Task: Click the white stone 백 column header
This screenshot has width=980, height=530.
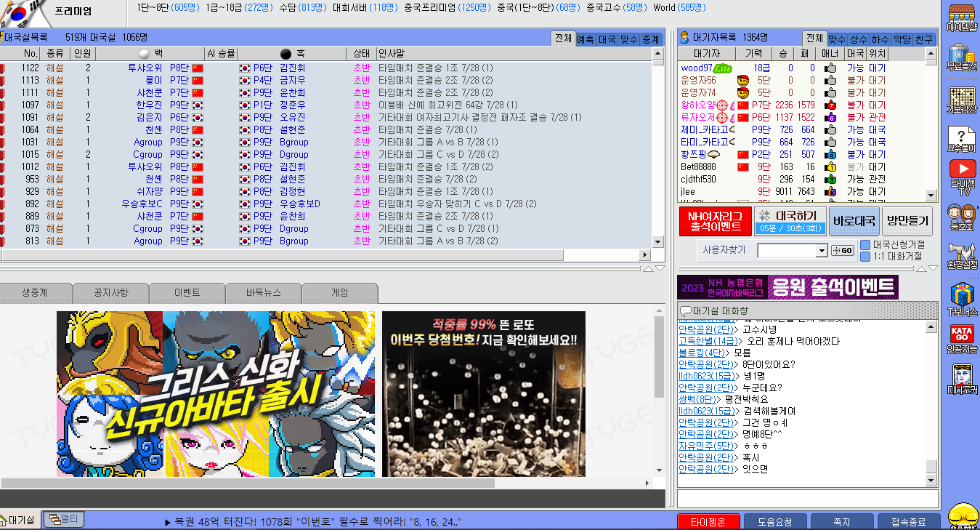Action: 152,54
